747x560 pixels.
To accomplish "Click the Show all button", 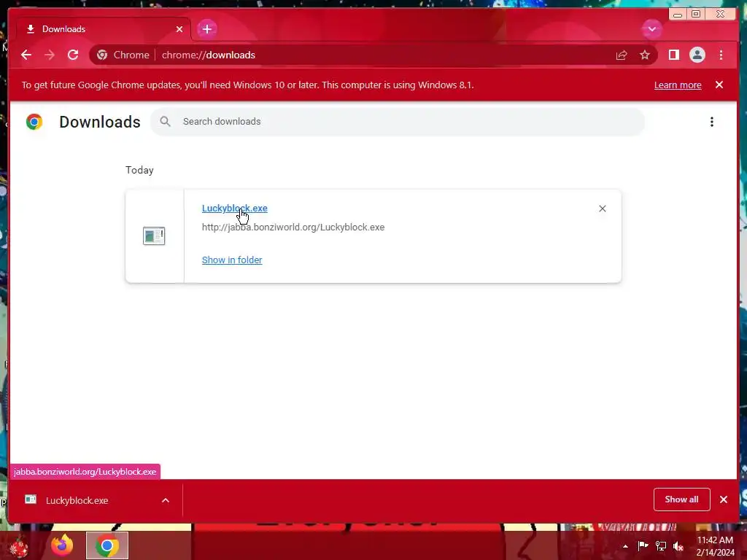I will tap(682, 499).
